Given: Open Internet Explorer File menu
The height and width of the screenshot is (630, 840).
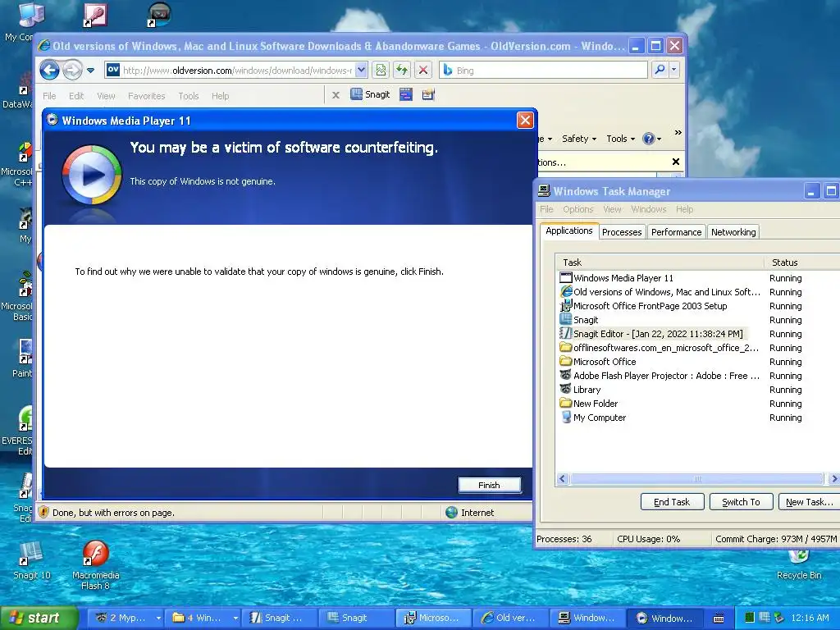Looking at the screenshot, I should [x=49, y=96].
